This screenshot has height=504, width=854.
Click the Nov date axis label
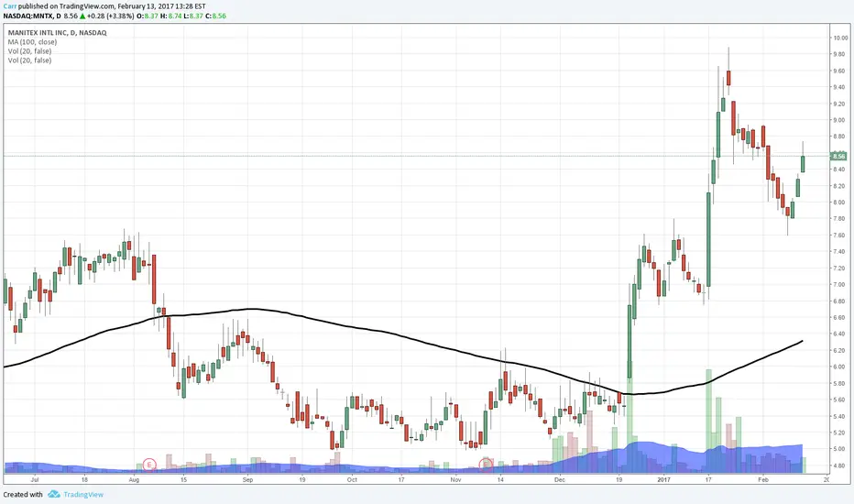tap(456, 480)
